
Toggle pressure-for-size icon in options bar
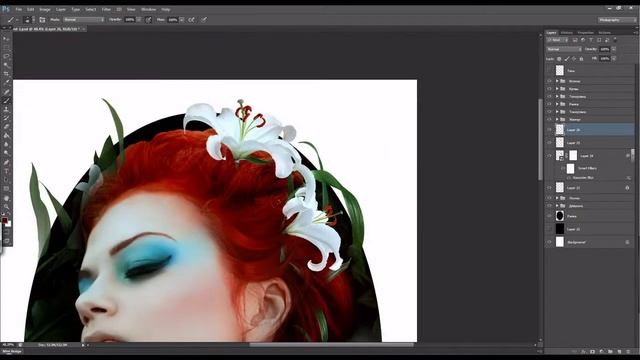204,20
